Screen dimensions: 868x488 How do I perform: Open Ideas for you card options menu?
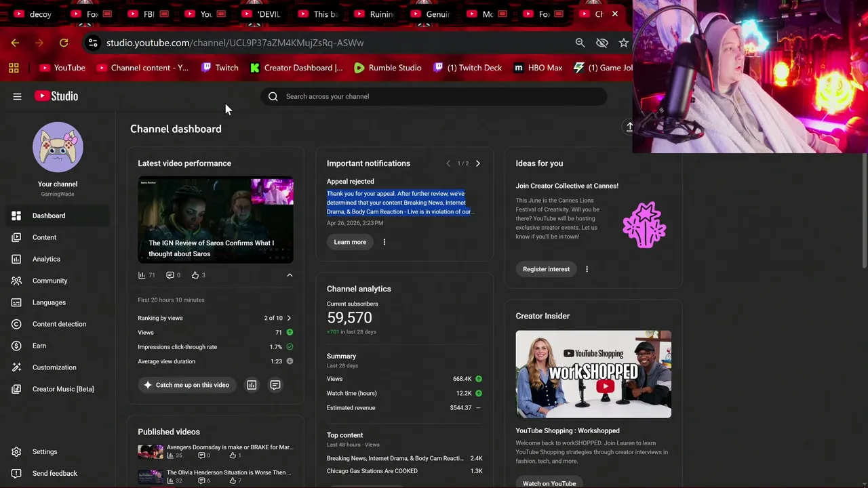tap(587, 269)
